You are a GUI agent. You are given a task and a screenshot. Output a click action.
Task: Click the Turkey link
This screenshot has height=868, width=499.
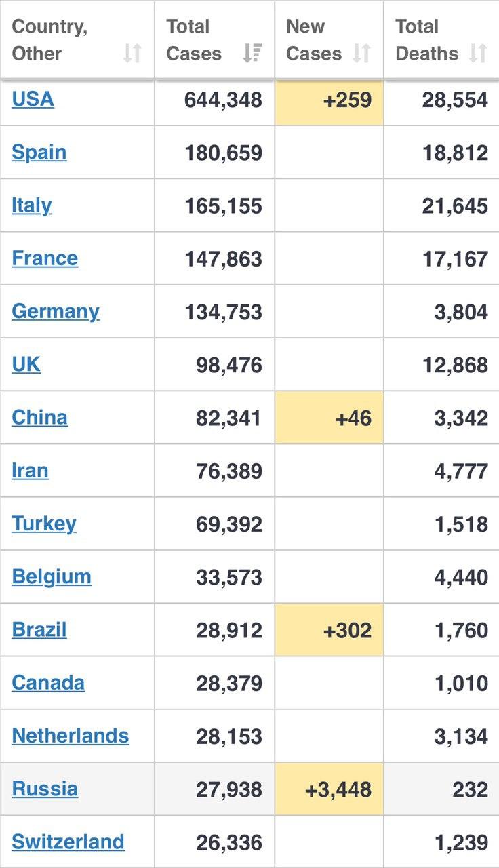pos(44,524)
